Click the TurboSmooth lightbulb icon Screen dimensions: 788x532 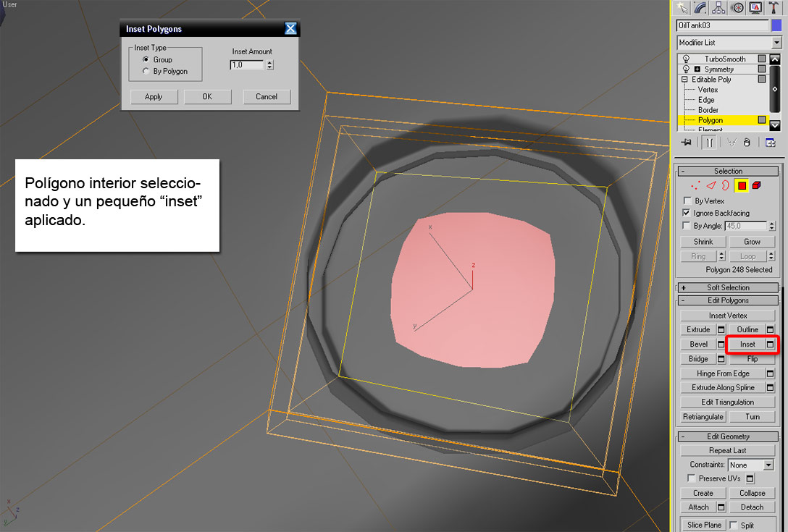(685, 59)
